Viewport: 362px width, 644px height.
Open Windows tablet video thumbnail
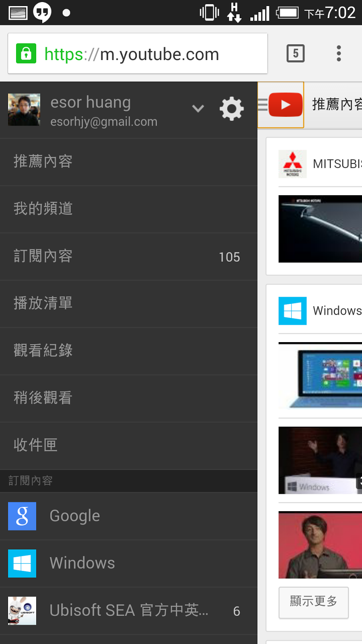point(320,376)
